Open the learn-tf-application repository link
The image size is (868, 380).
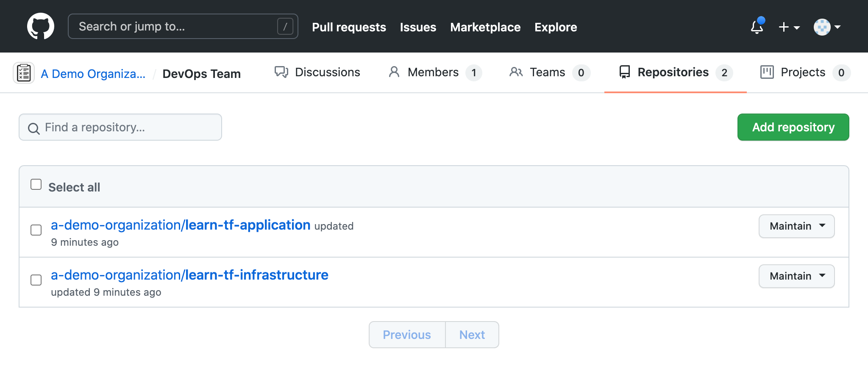pos(181,225)
